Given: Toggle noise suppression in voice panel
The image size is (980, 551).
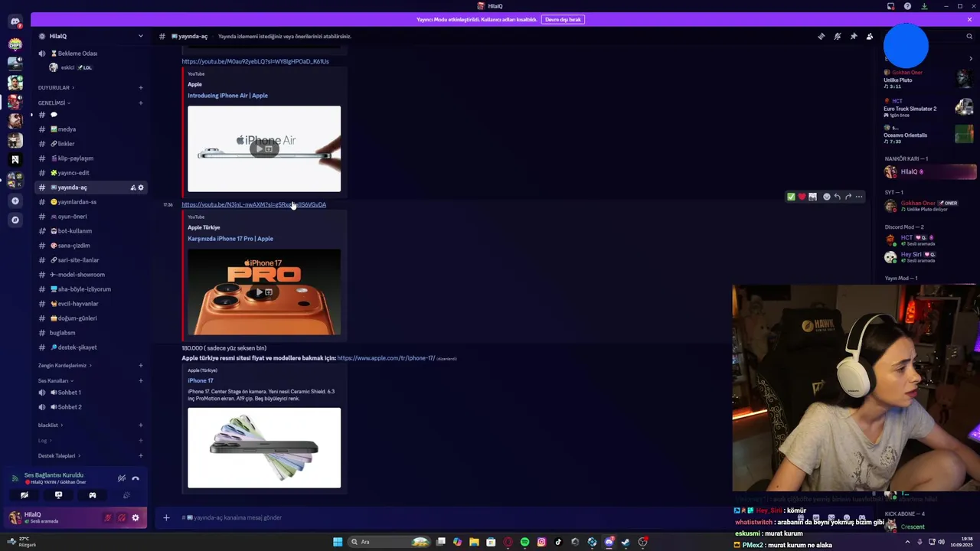Looking at the screenshot, I should pyautogui.click(x=121, y=478).
